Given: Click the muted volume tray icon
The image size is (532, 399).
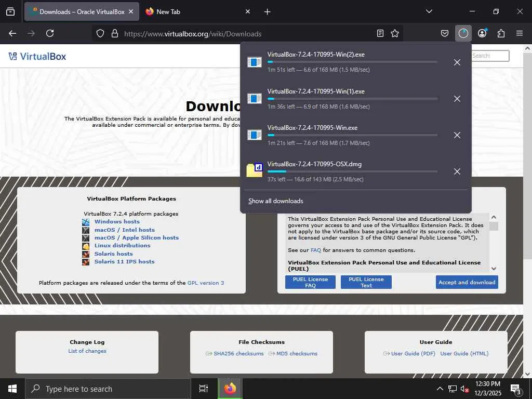Looking at the screenshot, I should pos(464,389).
